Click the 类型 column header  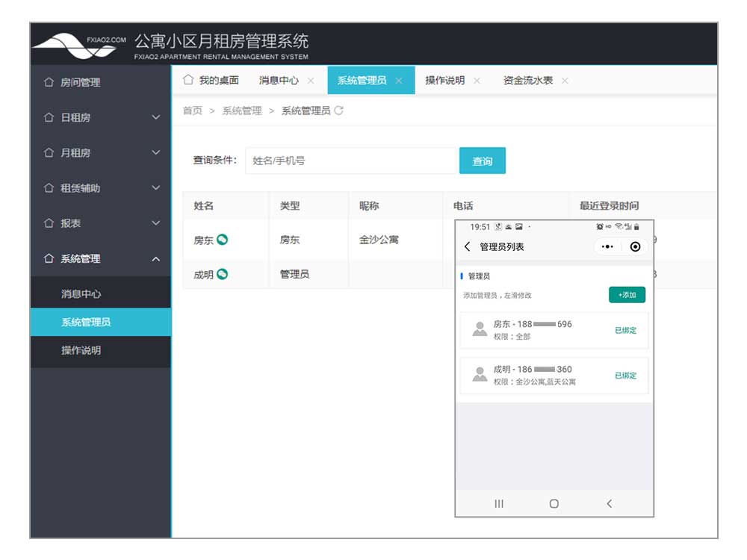point(290,206)
